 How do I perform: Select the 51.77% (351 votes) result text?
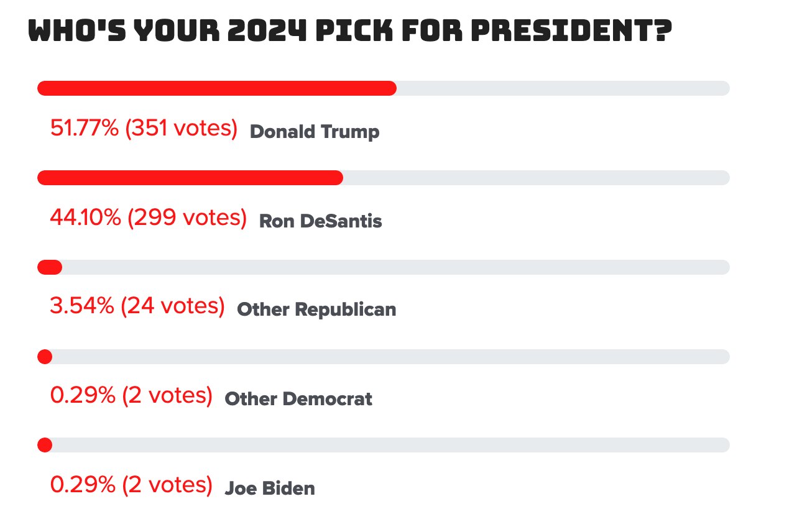[x=144, y=129]
